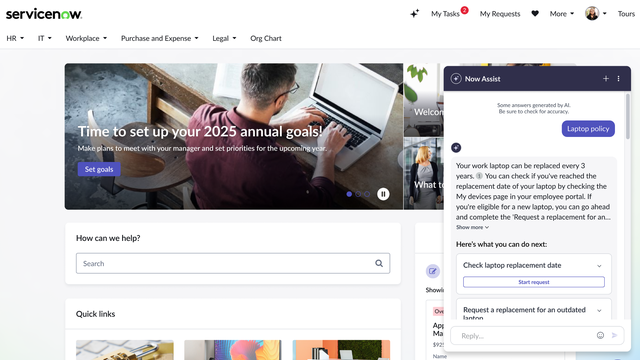Click the 'Time to set up' banner headline
The width and height of the screenshot is (640, 360).
click(x=200, y=131)
